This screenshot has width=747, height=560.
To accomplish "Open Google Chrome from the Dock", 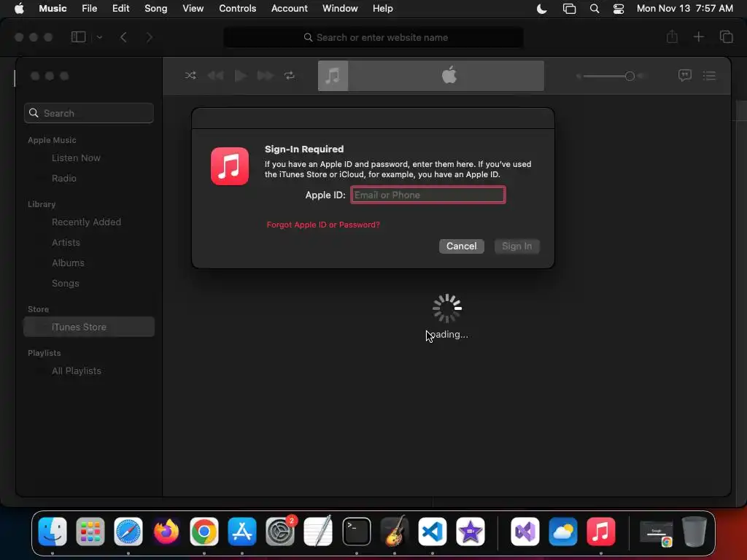I will pyautogui.click(x=204, y=532).
